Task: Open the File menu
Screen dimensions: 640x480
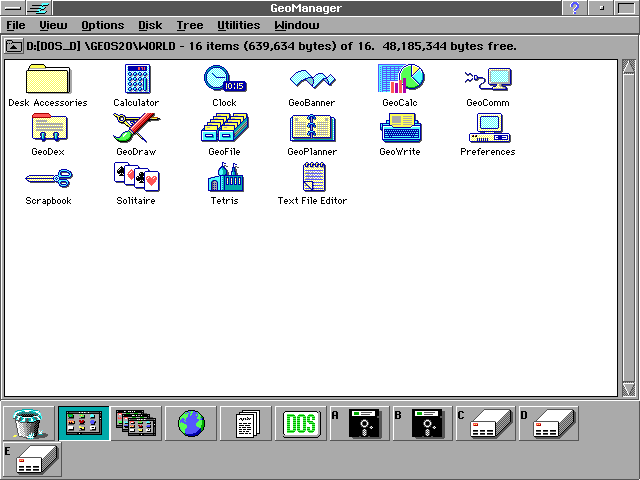Action: (x=16, y=25)
